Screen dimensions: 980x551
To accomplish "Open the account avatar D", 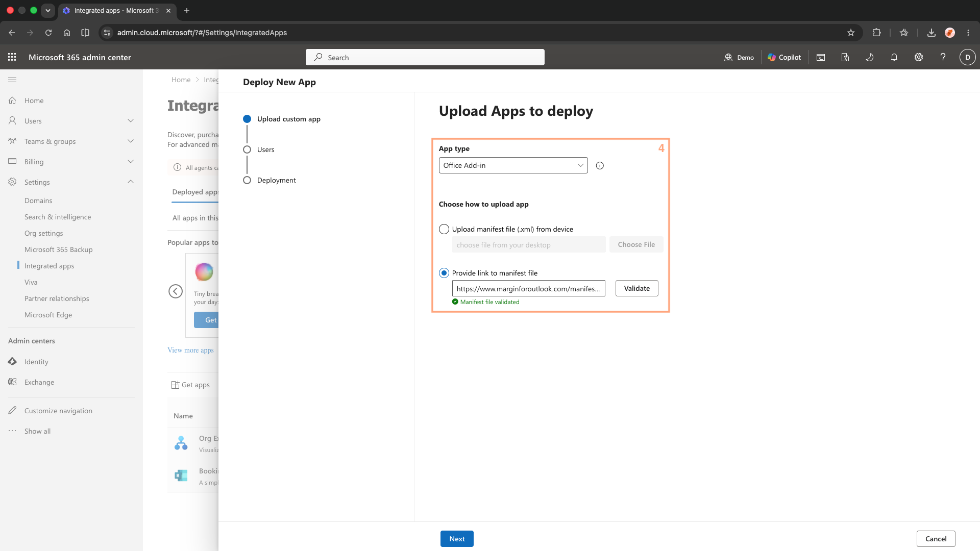I will click(968, 57).
